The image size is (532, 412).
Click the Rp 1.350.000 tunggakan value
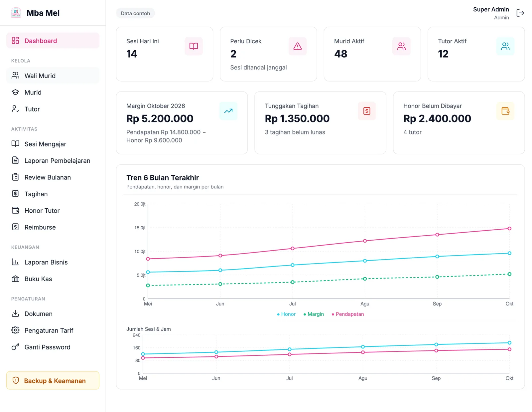pos(297,118)
